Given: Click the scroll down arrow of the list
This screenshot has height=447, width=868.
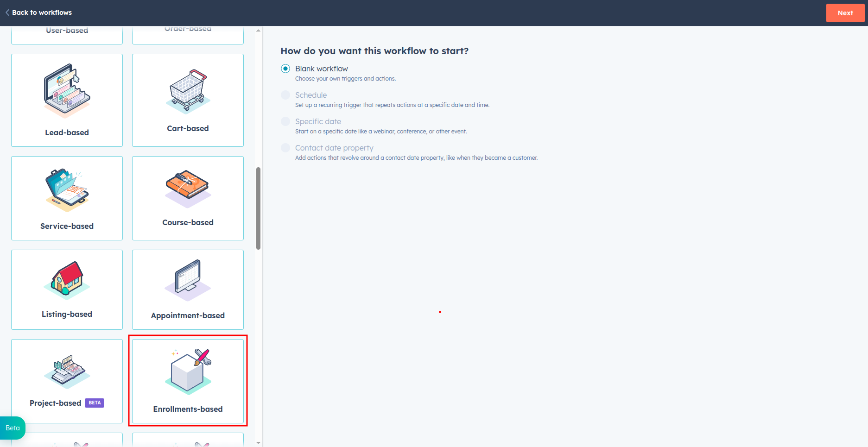Looking at the screenshot, I should (258, 443).
